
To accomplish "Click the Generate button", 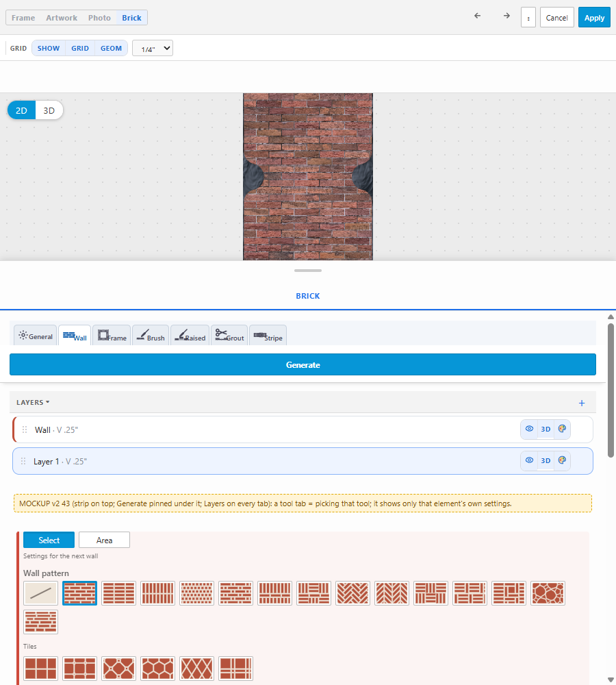I will 303,364.
